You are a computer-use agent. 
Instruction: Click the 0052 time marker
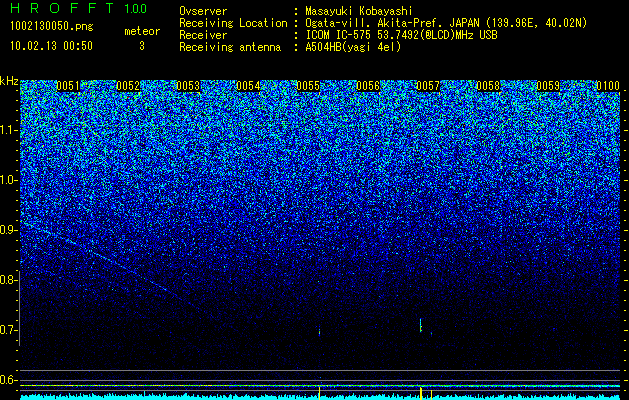click(128, 86)
